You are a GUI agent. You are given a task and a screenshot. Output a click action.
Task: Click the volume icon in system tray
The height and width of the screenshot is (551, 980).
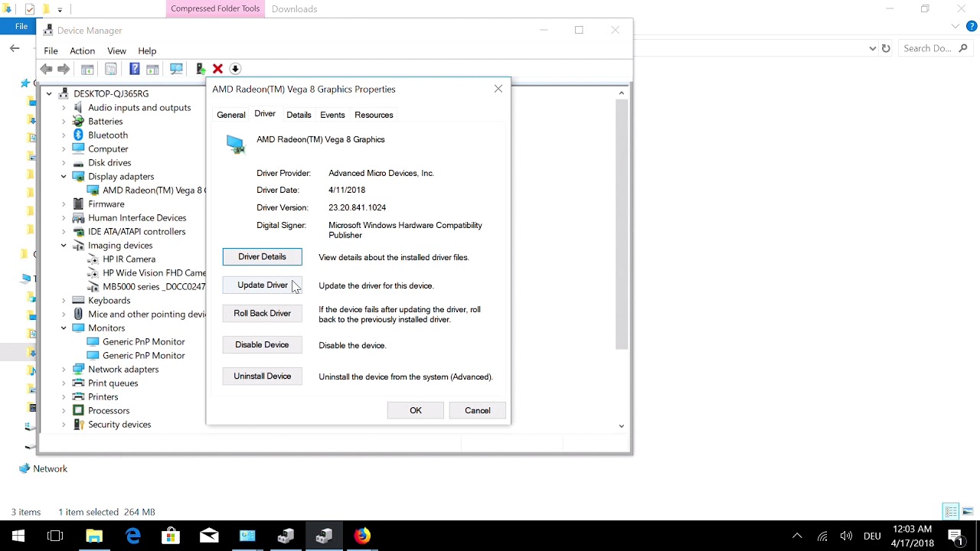(x=846, y=536)
